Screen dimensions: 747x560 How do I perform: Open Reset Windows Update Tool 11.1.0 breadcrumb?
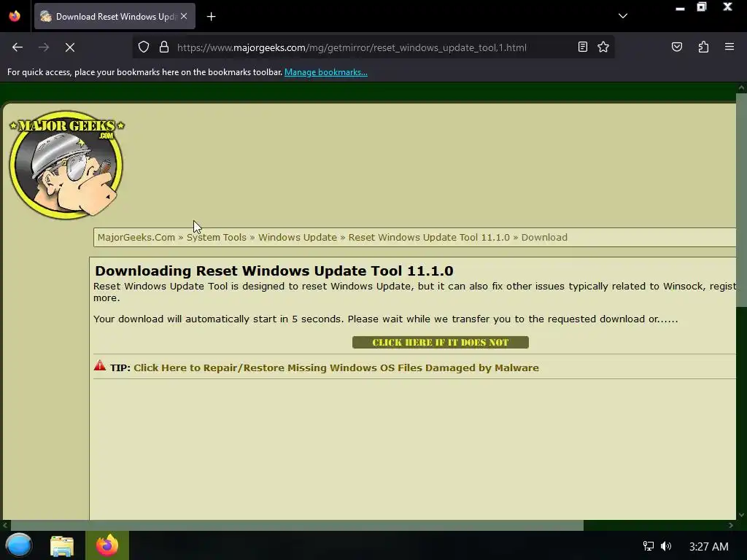click(429, 237)
